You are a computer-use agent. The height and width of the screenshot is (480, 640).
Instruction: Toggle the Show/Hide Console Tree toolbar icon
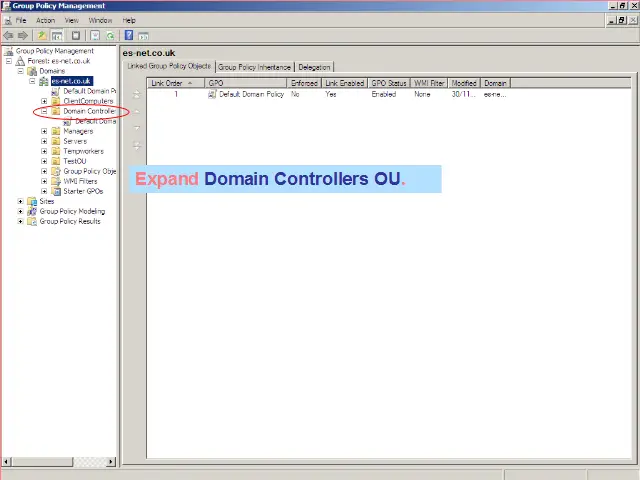pyautogui.click(x=57, y=36)
